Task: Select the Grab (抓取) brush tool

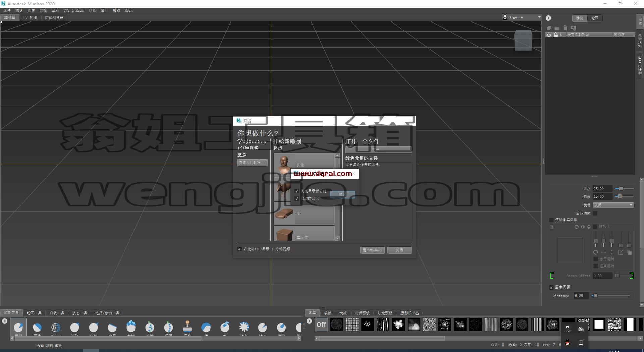Action: tap(75, 327)
